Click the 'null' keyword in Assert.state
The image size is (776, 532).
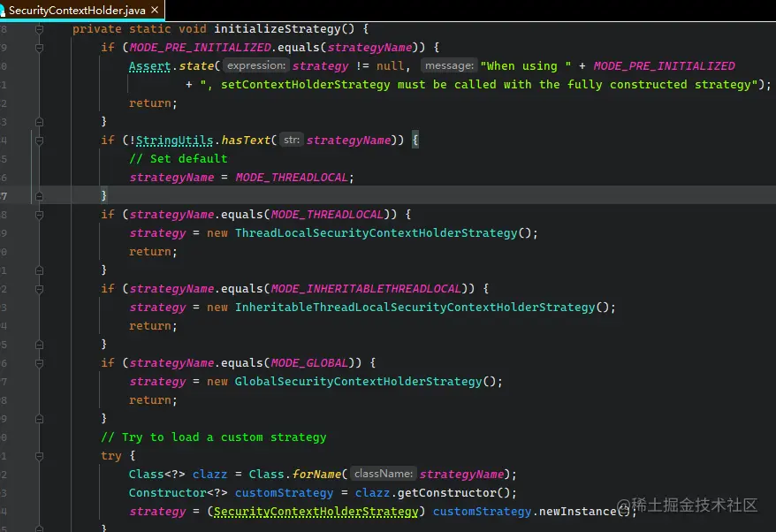(x=390, y=65)
